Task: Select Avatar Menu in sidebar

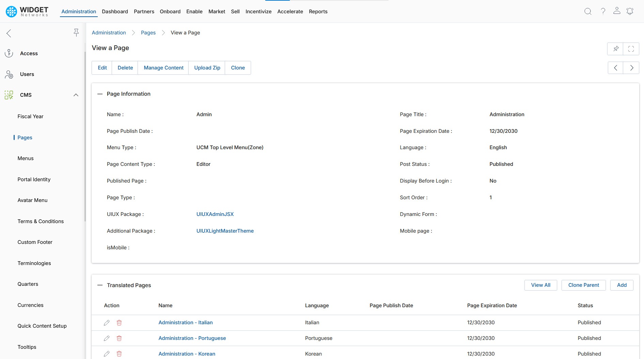Action: (32, 200)
